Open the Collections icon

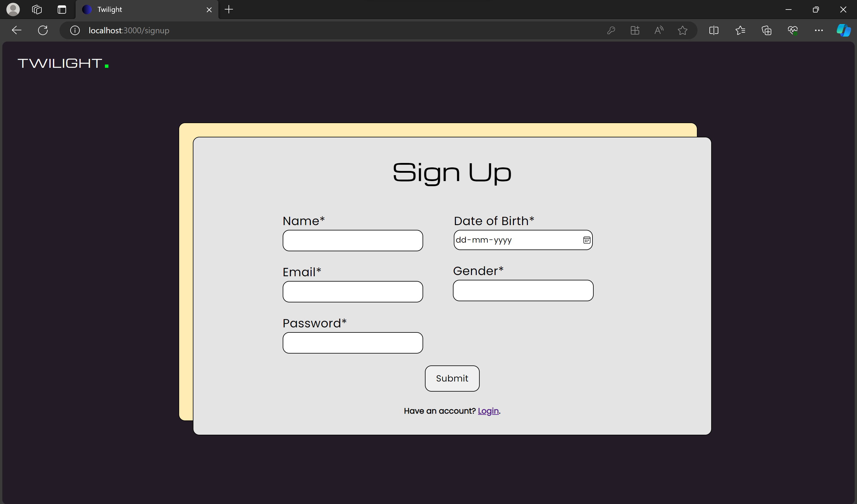767,30
